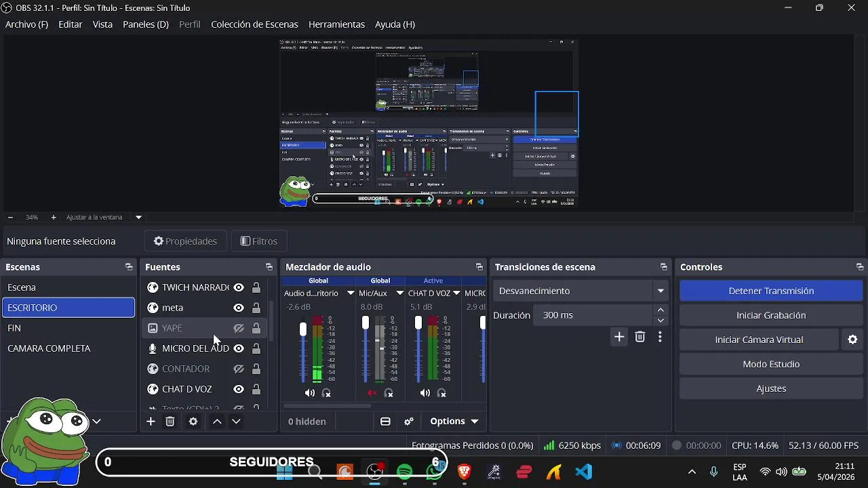Open Ajustes settings button
Viewport: 868px width, 488px height.
coord(771,388)
